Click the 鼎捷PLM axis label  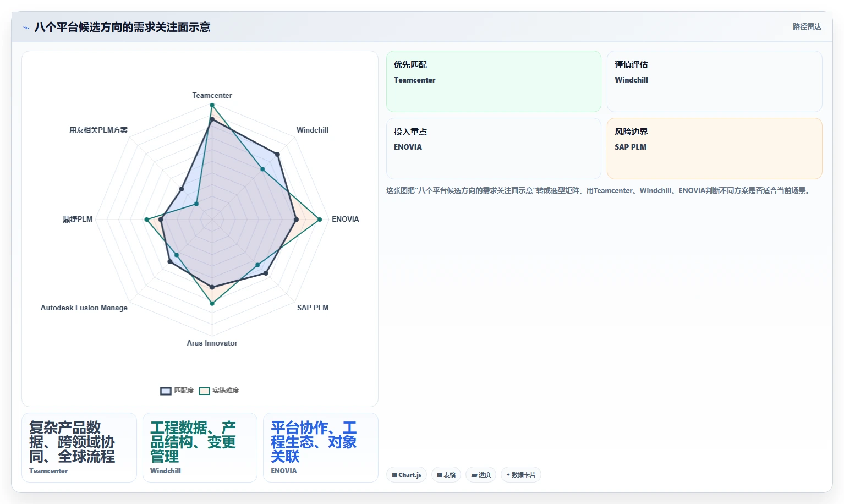point(78,219)
